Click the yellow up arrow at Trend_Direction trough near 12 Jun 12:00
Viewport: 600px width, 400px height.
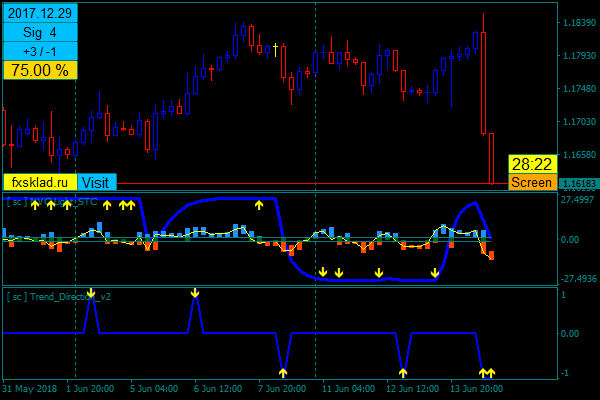pyautogui.click(x=403, y=372)
